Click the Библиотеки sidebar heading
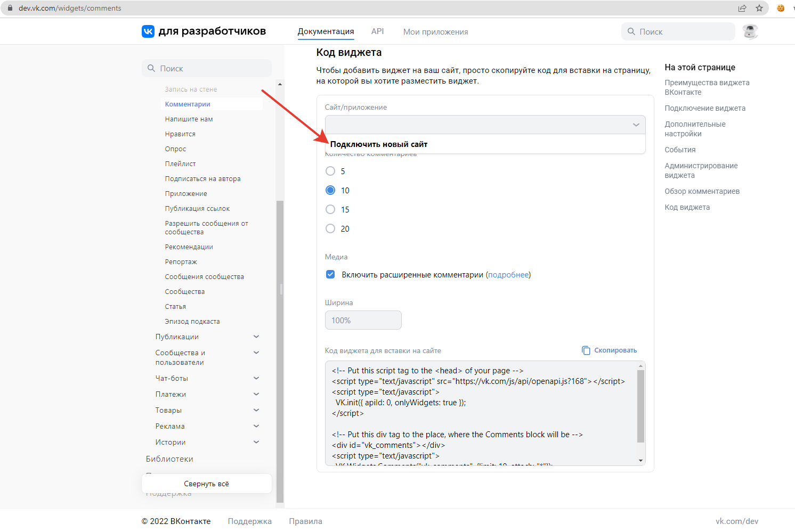The height and width of the screenshot is (532, 795). [169, 459]
